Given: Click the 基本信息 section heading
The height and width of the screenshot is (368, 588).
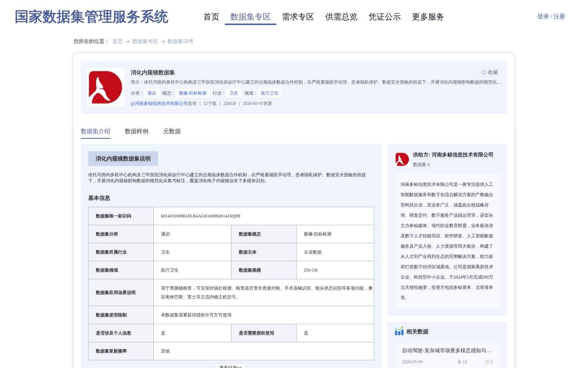Looking at the screenshot, I should pyautogui.click(x=99, y=198).
